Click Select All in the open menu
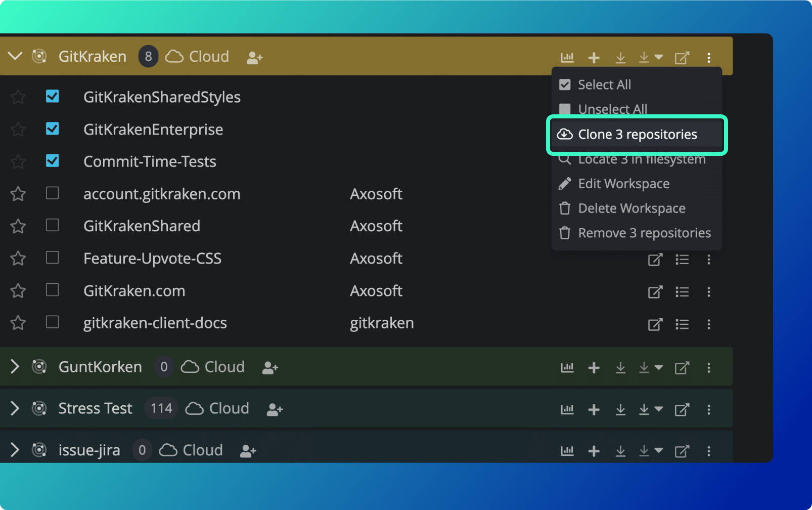The width and height of the screenshot is (812, 510). click(604, 84)
